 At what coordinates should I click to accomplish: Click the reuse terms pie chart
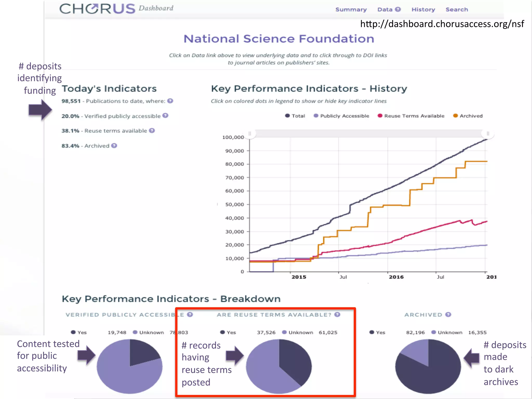tap(279, 366)
